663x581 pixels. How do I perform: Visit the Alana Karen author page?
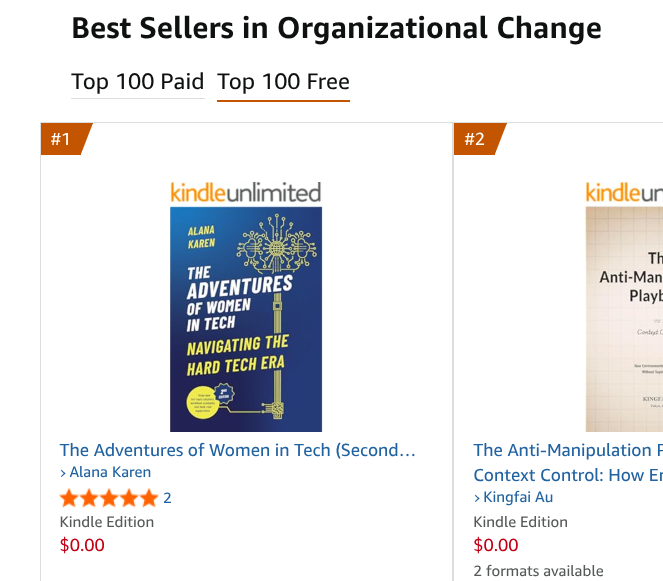pyautogui.click(x=110, y=472)
